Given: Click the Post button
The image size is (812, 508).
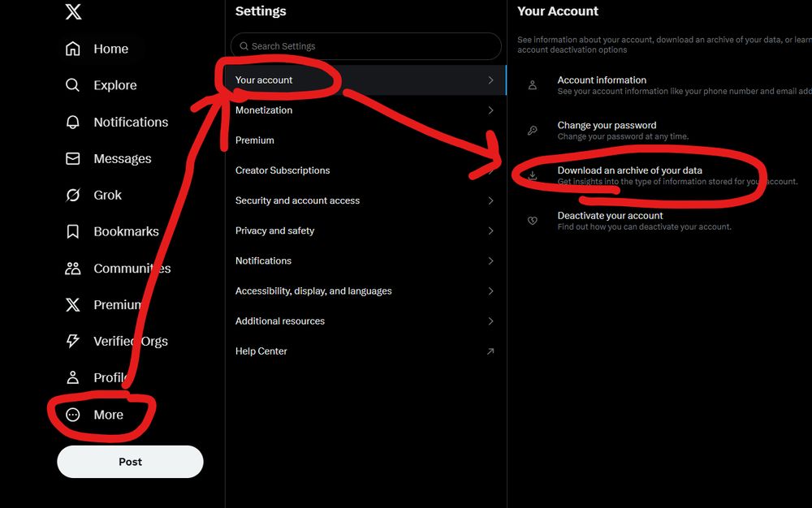Looking at the screenshot, I should coord(130,462).
